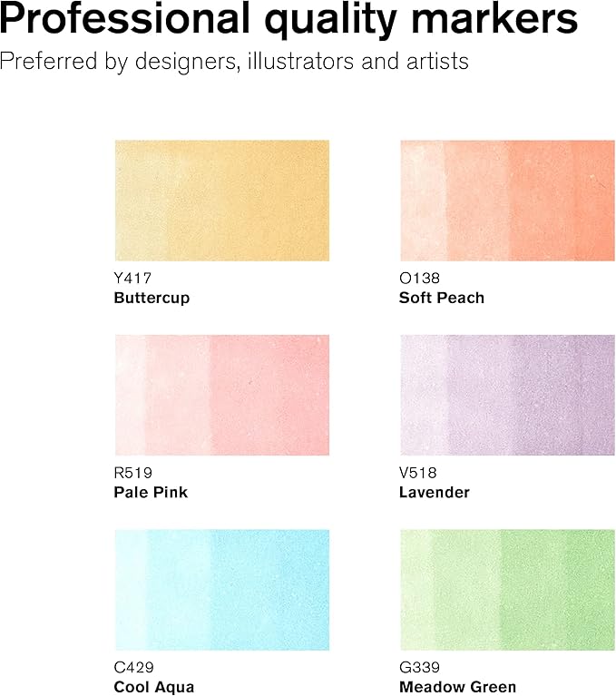Select the R519 color code text
This screenshot has height=696, width=616.
(x=132, y=473)
